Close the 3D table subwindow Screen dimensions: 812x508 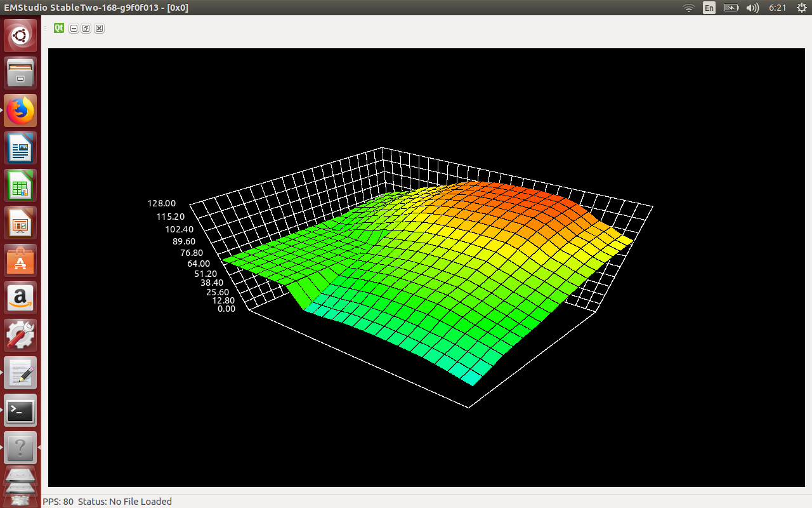(99, 29)
